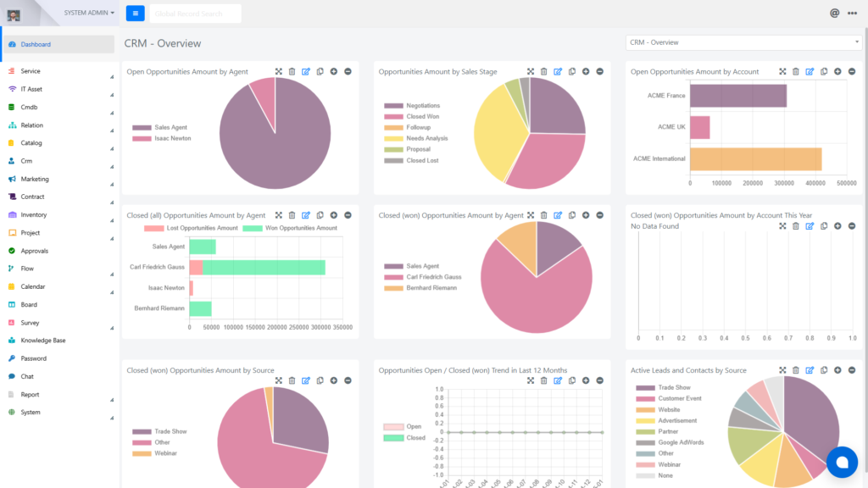Click plus icon on Opportunities by Sales Stage widget
This screenshot has width=868, height=488.
(586, 71)
